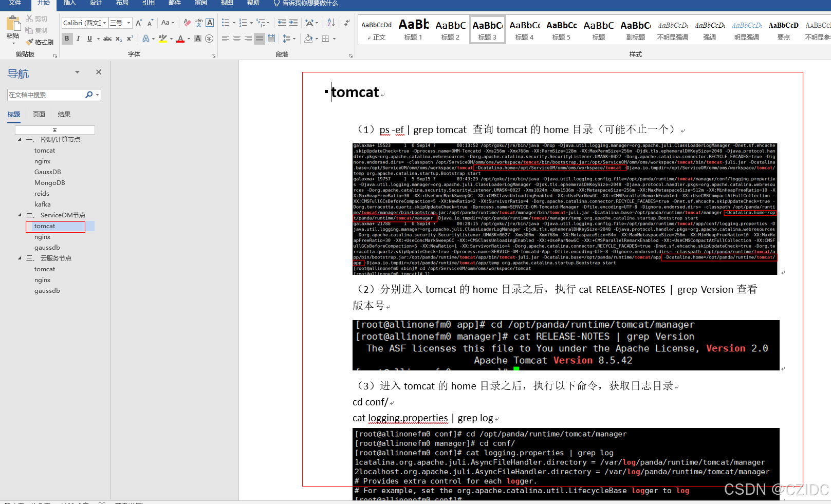Screen dimensions: 831x504
Task: Click the Paste (粘贴) clipboard icon
Action: pyautogui.click(x=13, y=24)
